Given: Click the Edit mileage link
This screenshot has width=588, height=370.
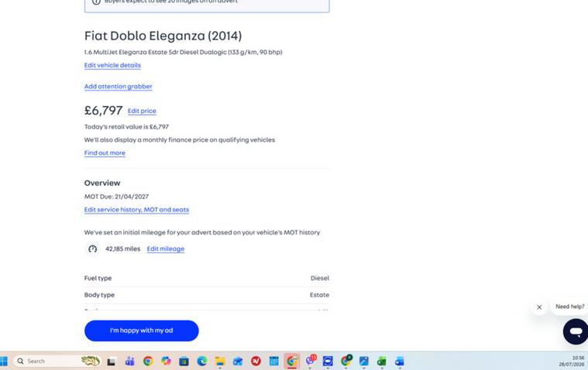Looking at the screenshot, I should 165,249.
